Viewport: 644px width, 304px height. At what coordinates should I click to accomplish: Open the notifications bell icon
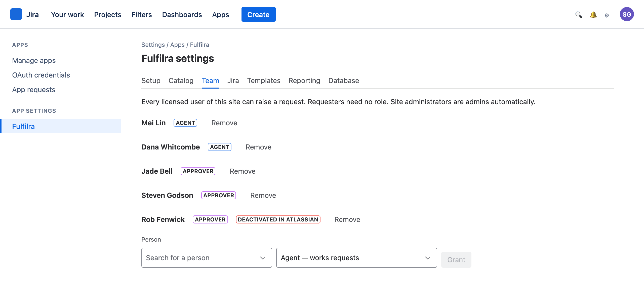coord(593,15)
